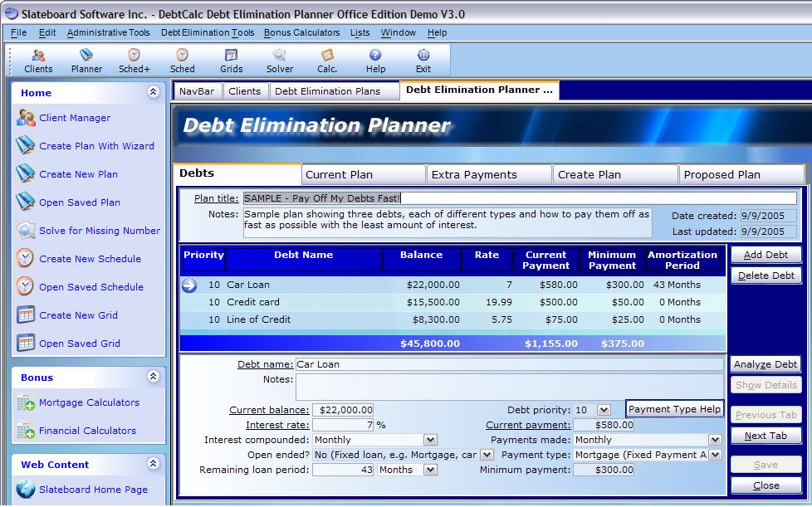Expand the Interest compounded dropdown
This screenshot has height=507, width=812.
click(x=430, y=440)
